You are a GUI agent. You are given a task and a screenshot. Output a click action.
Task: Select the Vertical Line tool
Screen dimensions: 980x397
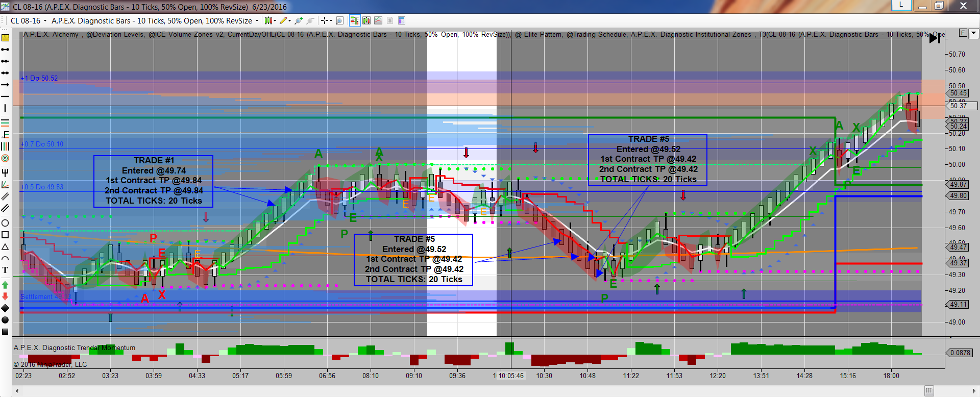pos(5,108)
